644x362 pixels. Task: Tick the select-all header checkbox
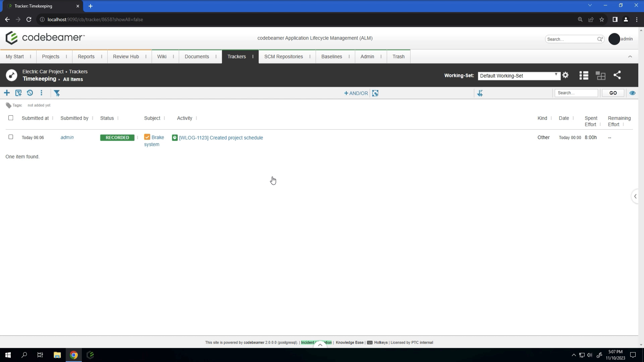pyautogui.click(x=11, y=118)
